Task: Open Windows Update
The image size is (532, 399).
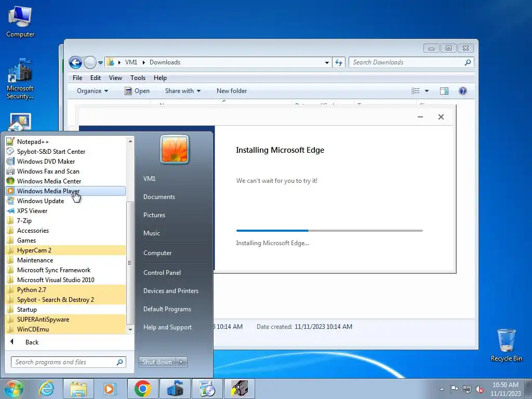Action: click(65, 201)
